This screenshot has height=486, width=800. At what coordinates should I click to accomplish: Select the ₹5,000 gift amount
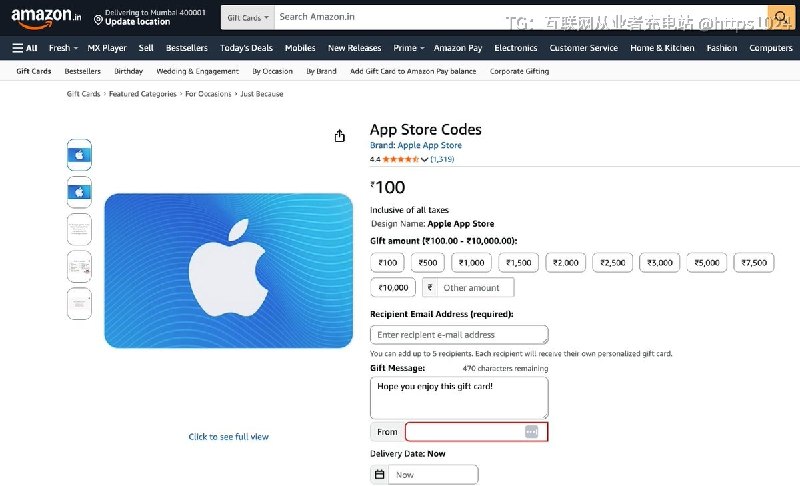pos(706,263)
